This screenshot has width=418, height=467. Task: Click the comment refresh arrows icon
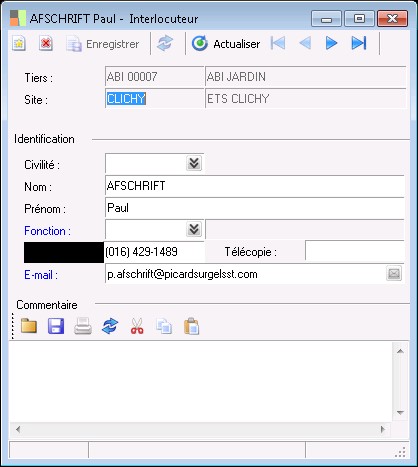(110, 326)
